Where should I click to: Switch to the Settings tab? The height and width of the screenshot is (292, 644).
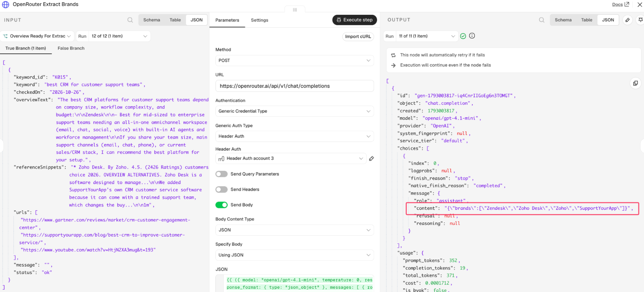[x=259, y=20]
